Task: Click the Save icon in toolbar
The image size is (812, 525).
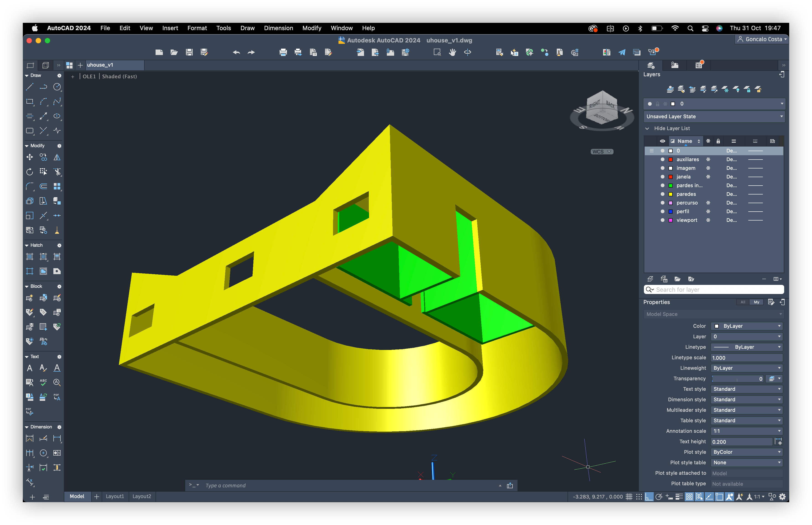Action: click(189, 52)
